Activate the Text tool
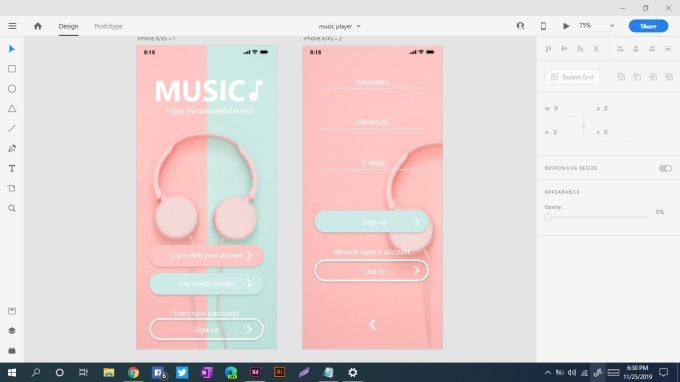Screen dimensions: 680x382 (x=12, y=169)
